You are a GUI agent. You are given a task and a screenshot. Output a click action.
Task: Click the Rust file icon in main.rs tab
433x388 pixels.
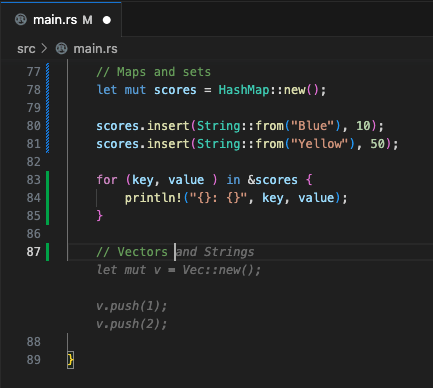click(x=21, y=20)
